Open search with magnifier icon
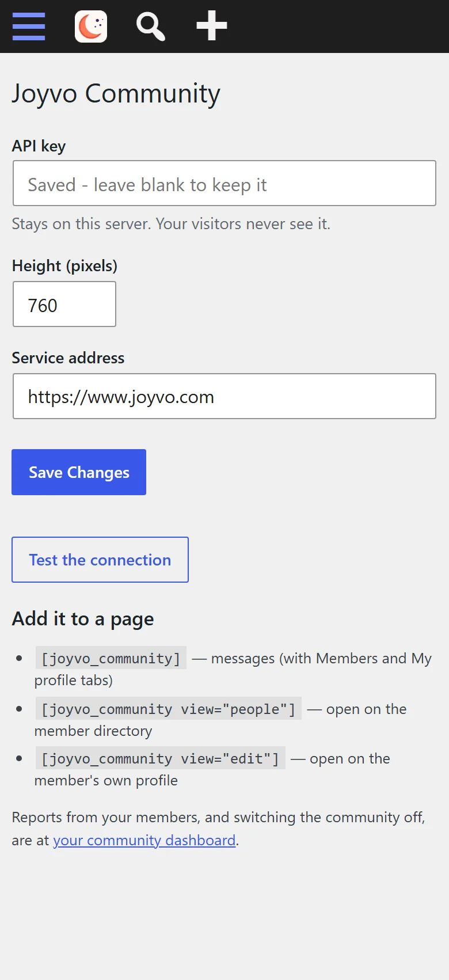Image resolution: width=449 pixels, height=980 pixels. (x=150, y=26)
